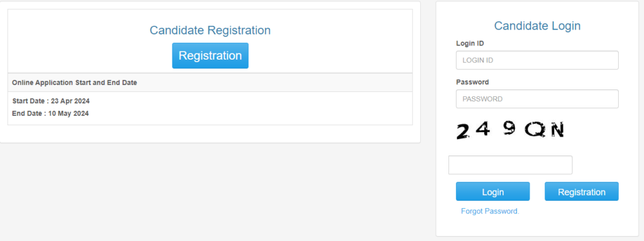Focus the Login ID input field

click(x=537, y=60)
